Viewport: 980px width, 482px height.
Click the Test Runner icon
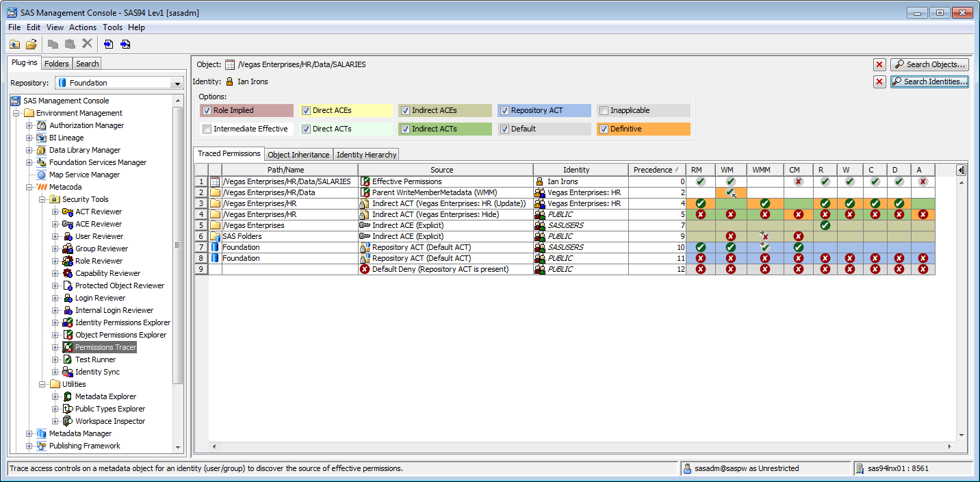tap(68, 359)
